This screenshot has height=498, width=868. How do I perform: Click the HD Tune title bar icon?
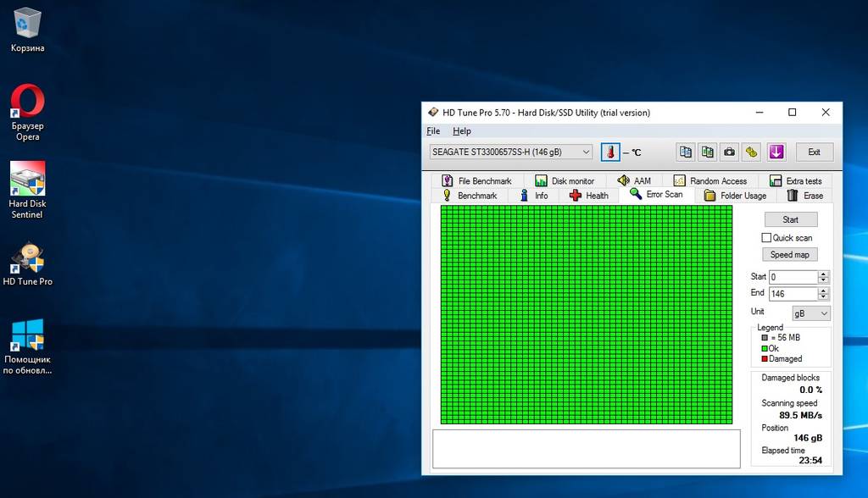tap(433, 113)
